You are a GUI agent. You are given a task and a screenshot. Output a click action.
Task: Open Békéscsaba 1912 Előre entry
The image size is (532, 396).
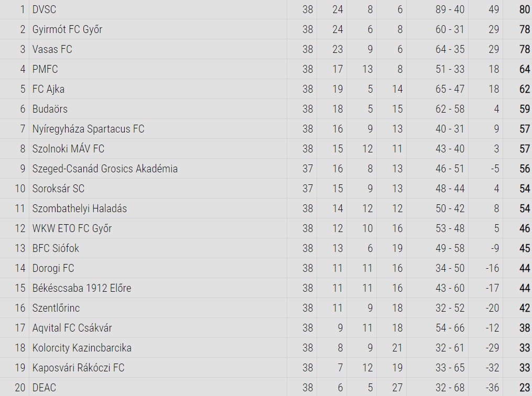82,288
